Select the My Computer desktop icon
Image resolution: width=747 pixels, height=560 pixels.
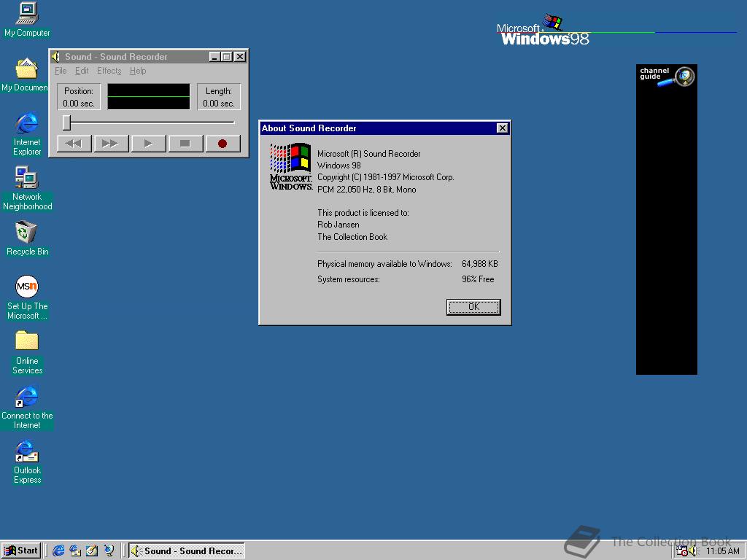[x=27, y=20]
